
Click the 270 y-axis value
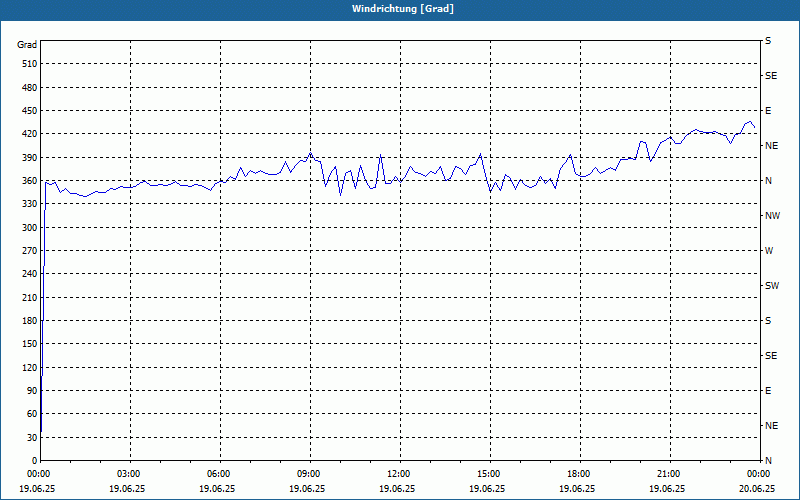tap(30, 251)
